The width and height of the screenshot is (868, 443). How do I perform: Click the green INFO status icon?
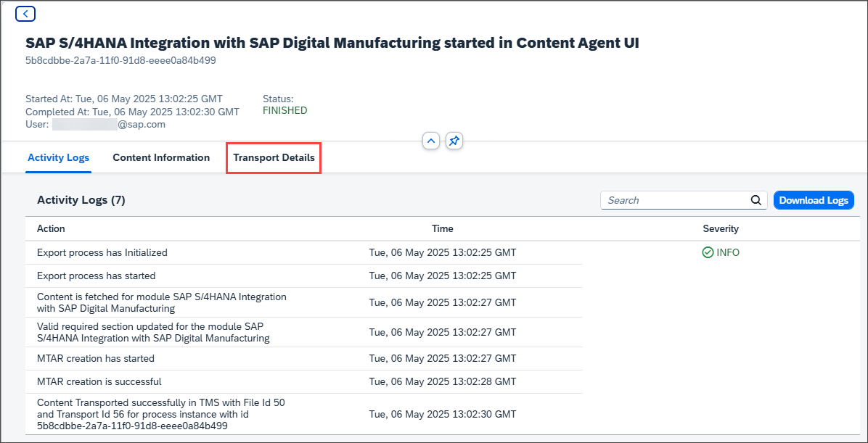click(x=707, y=253)
